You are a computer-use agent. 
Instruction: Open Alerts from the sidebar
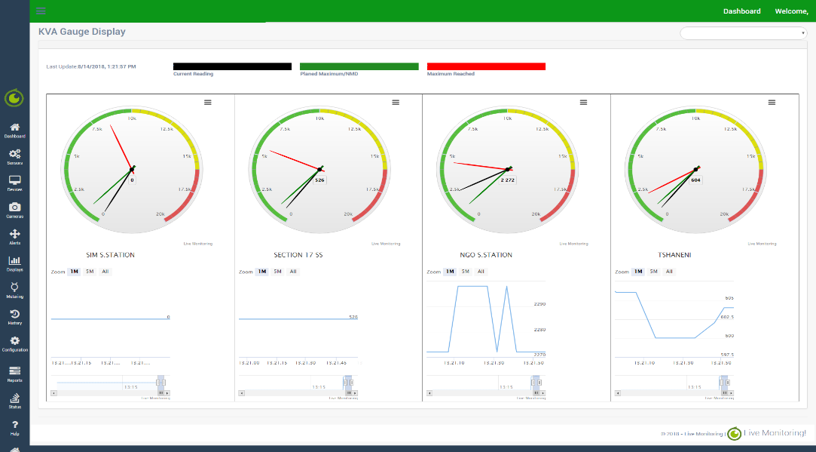click(x=14, y=235)
